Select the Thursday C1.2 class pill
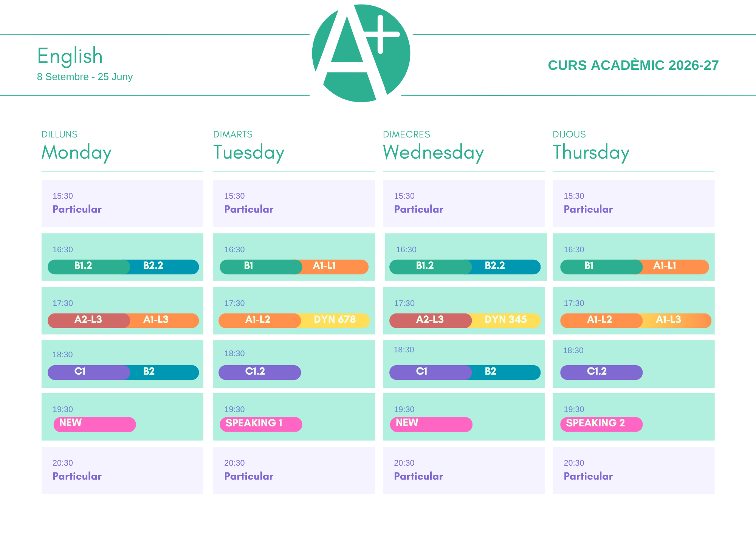756x534 pixels. click(x=601, y=372)
